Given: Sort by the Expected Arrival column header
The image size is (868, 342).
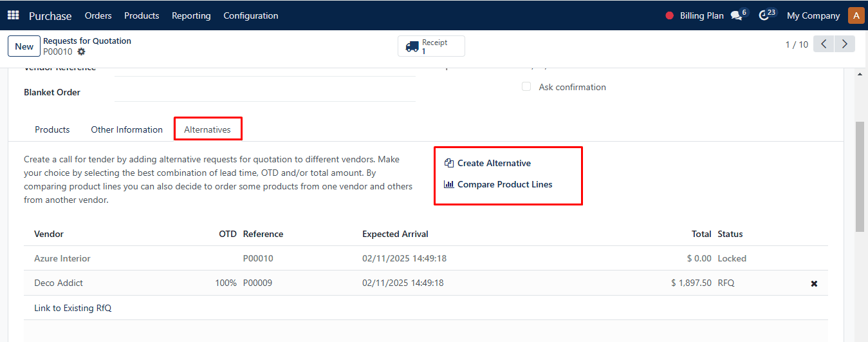Looking at the screenshot, I should click(395, 234).
